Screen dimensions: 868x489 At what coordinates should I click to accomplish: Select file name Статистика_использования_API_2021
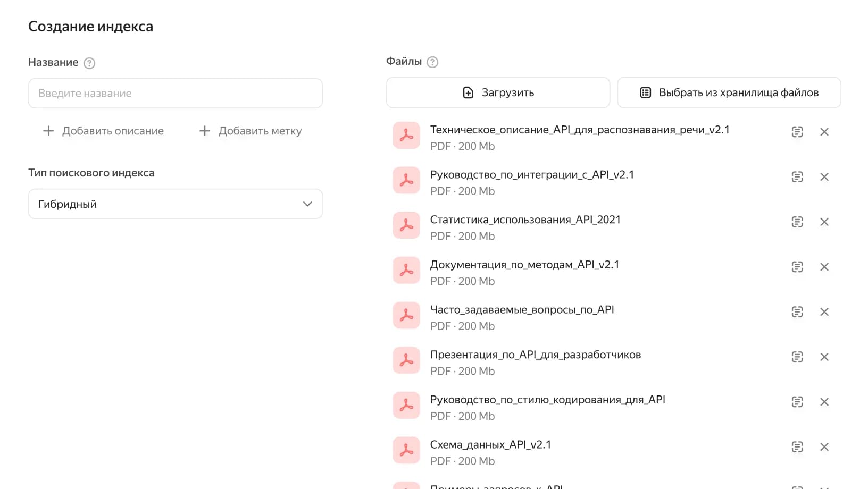point(525,220)
